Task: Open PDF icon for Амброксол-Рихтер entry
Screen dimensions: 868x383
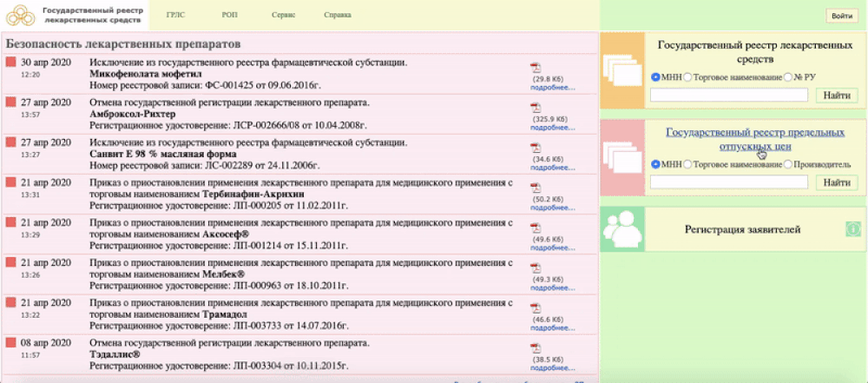Action: point(536,108)
